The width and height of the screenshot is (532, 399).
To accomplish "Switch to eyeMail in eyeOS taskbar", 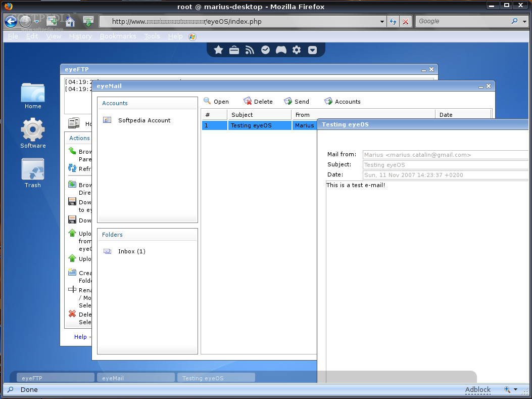I will (x=136, y=378).
